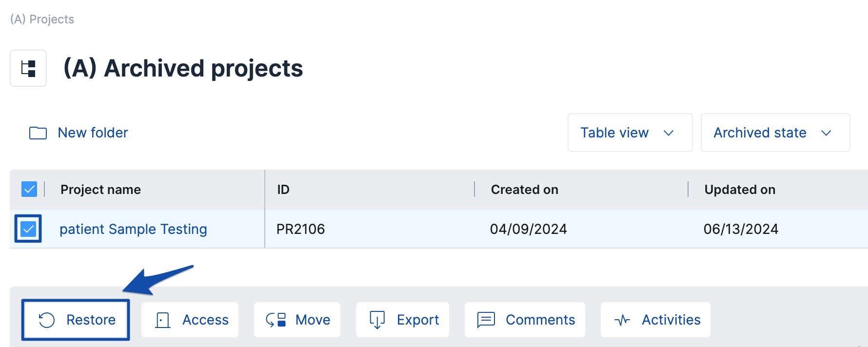
Task: Click the Access door icon
Action: (162, 320)
